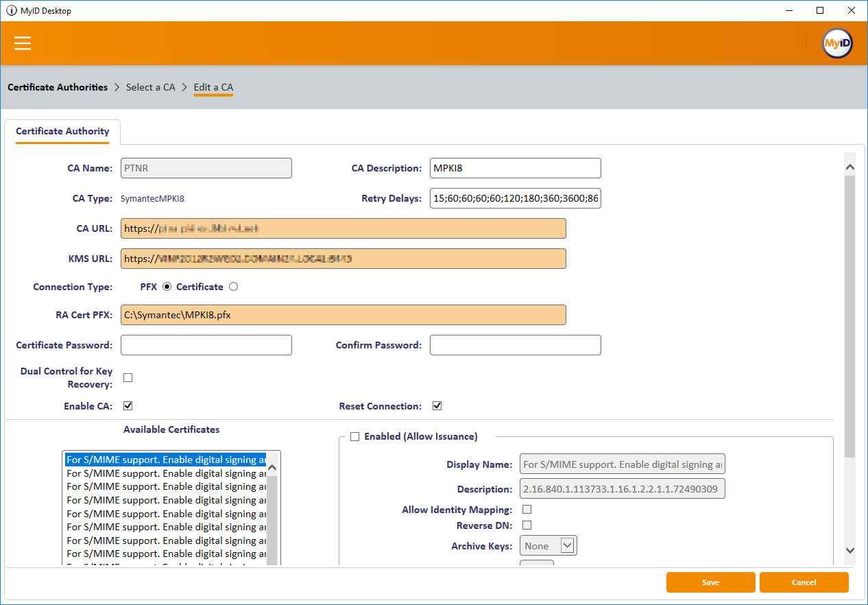Image resolution: width=868 pixels, height=605 pixels.
Task: Click the main form scrollbar thumb
Action: [850, 316]
